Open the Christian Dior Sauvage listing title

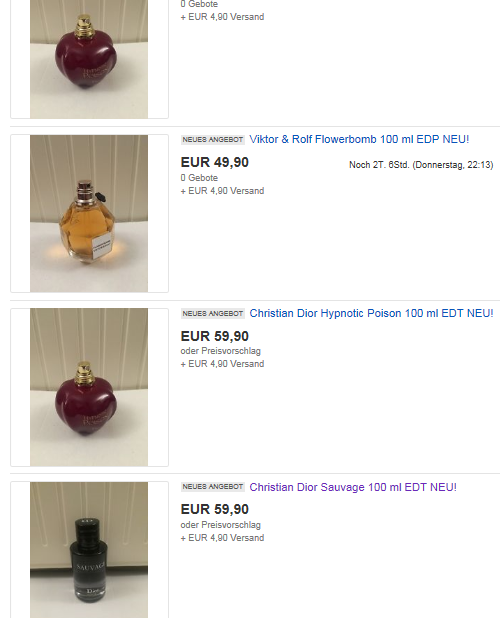(353, 487)
